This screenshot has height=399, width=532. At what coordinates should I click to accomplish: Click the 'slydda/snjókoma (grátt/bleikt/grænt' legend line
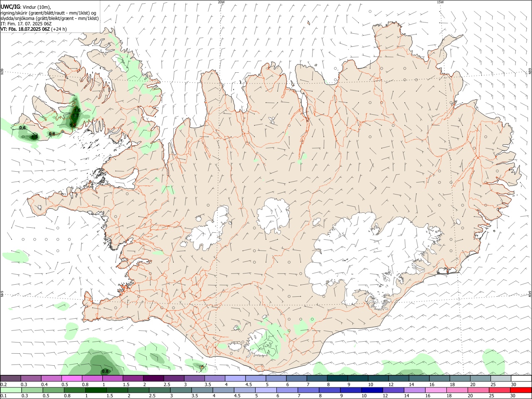pos(49,18)
